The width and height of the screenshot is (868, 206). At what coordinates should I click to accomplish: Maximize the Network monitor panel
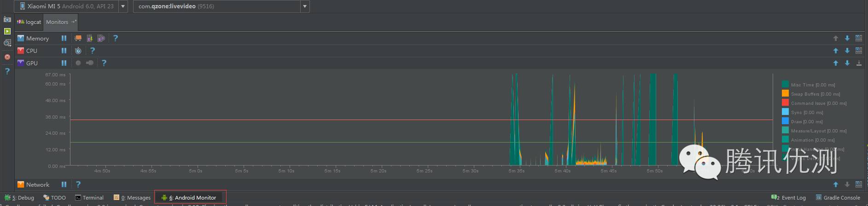(858, 184)
